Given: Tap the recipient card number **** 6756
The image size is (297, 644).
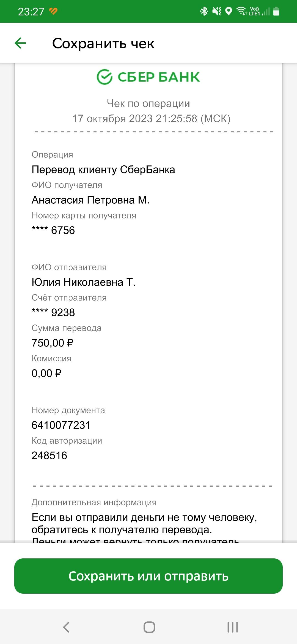Looking at the screenshot, I should point(53,230).
